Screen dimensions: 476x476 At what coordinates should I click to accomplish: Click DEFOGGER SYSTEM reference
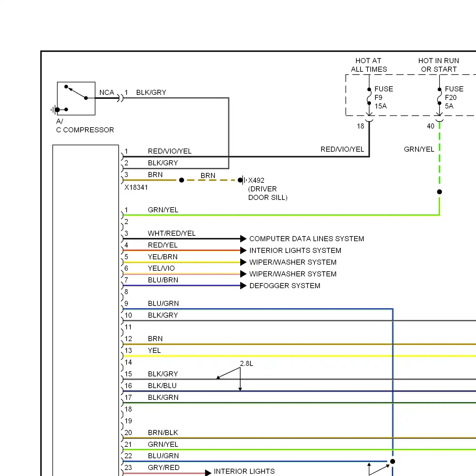(285, 286)
